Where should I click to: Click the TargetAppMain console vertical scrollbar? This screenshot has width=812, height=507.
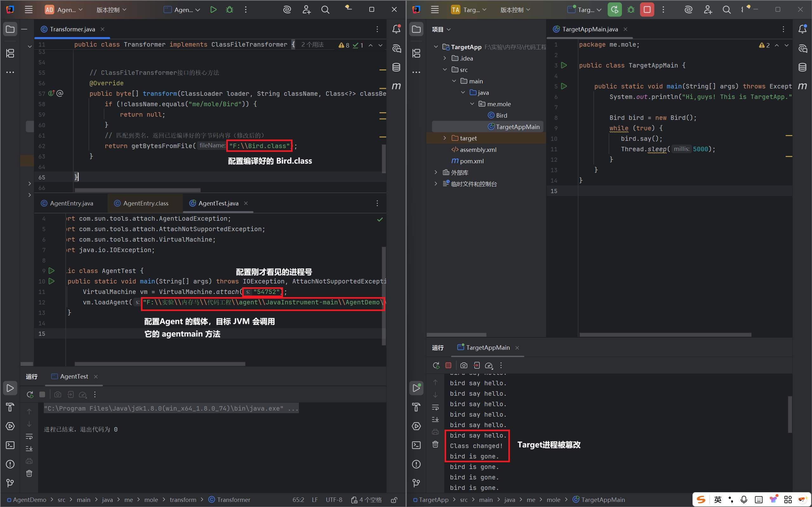point(789,414)
